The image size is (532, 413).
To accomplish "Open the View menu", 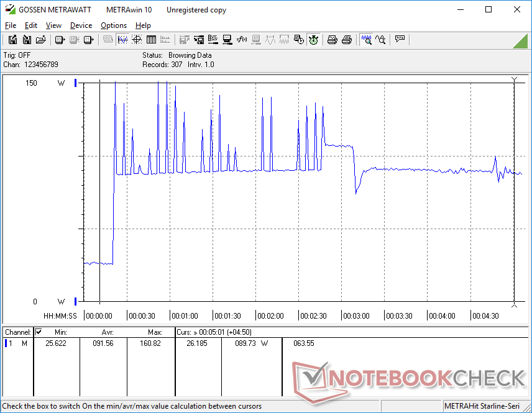I will pos(53,25).
